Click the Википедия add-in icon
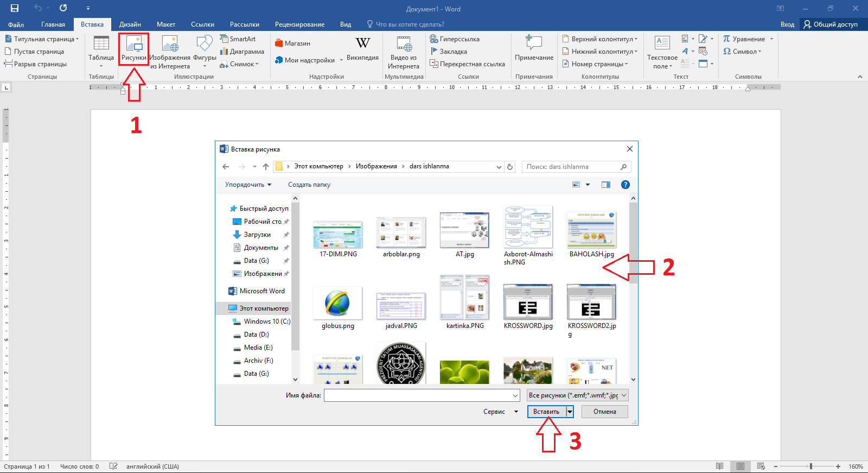This screenshot has height=473, width=868. (x=362, y=48)
